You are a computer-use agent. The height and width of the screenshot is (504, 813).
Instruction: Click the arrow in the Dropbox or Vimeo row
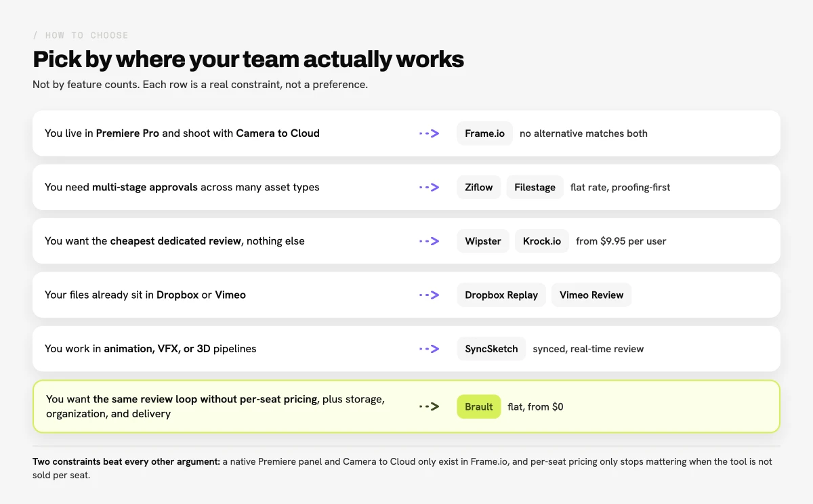click(x=429, y=295)
